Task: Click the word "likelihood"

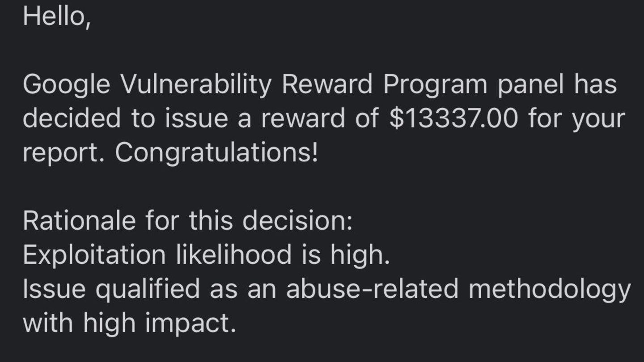Action: (x=234, y=255)
